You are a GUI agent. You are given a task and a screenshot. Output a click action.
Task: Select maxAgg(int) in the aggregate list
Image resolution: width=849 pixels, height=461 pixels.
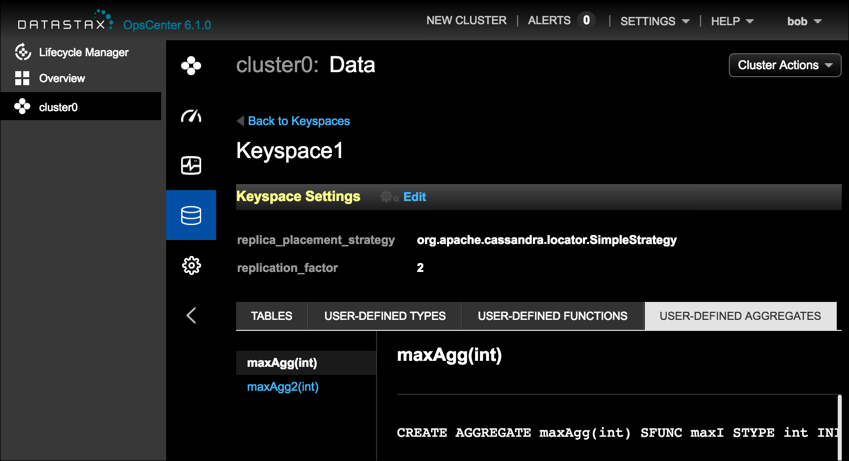click(306, 363)
